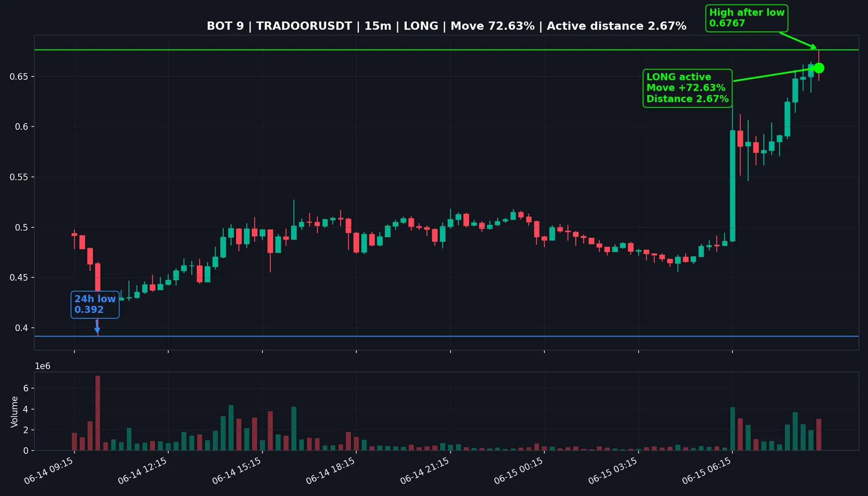Click the tallest red volume bar
The width and height of the screenshot is (868, 496).
pyautogui.click(x=98, y=413)
